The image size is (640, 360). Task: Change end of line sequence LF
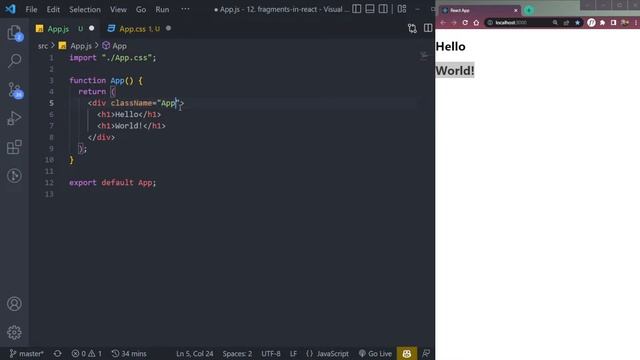(x=293, y=353)
